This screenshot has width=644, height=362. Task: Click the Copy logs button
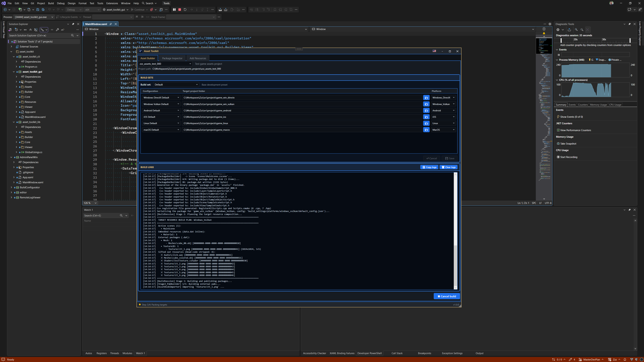[429, 167]
